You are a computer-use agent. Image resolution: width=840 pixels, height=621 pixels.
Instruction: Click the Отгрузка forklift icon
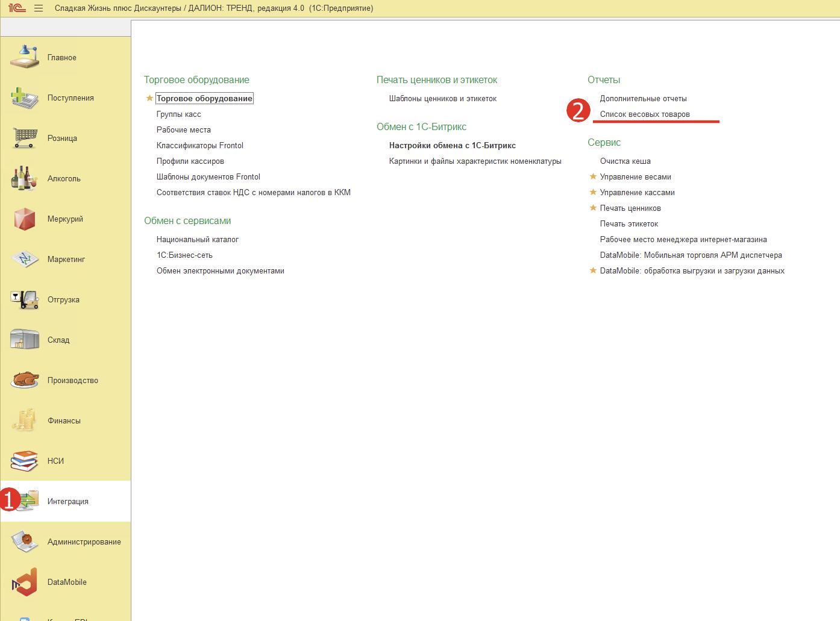click(25, 299)
